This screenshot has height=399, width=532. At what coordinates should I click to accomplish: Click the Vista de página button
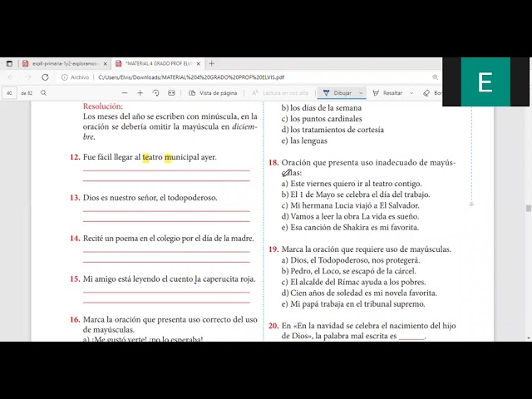tap(213, 93)
